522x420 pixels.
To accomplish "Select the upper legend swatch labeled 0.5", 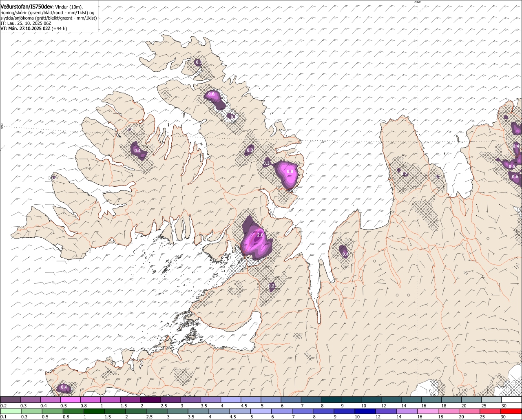I will [70, 400].
